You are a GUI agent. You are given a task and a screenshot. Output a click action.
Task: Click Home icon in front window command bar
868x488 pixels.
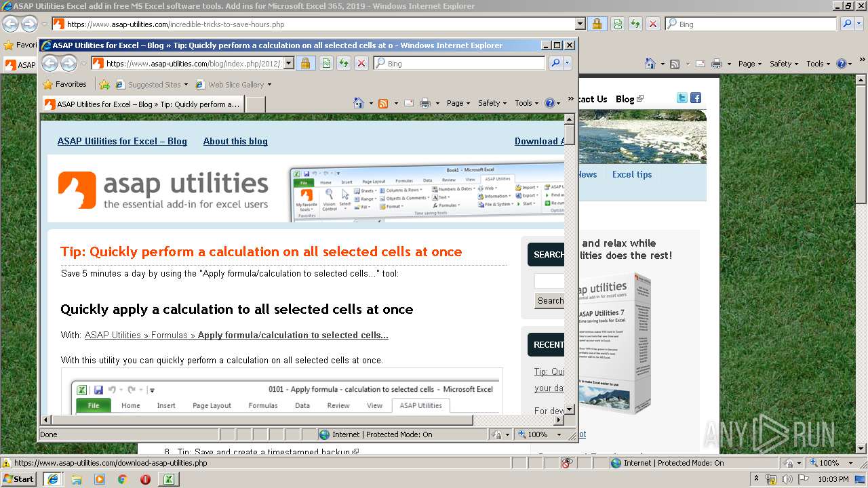point(359,103)
